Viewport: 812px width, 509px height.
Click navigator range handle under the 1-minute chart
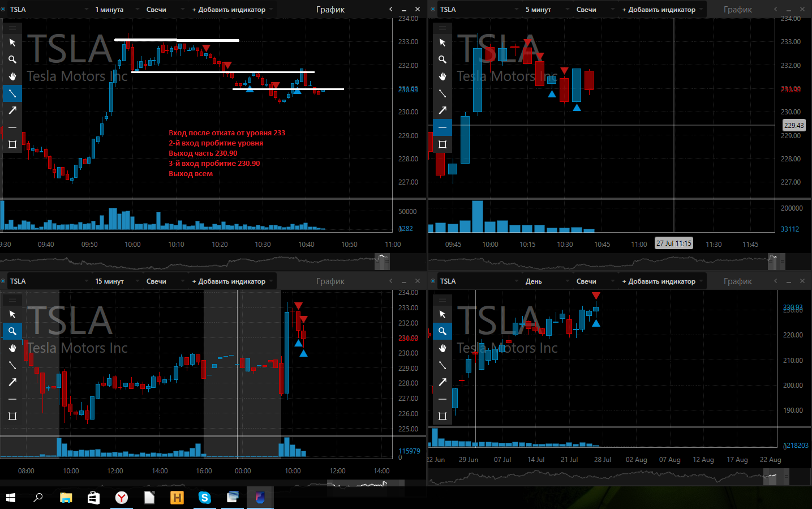point(382,261)
